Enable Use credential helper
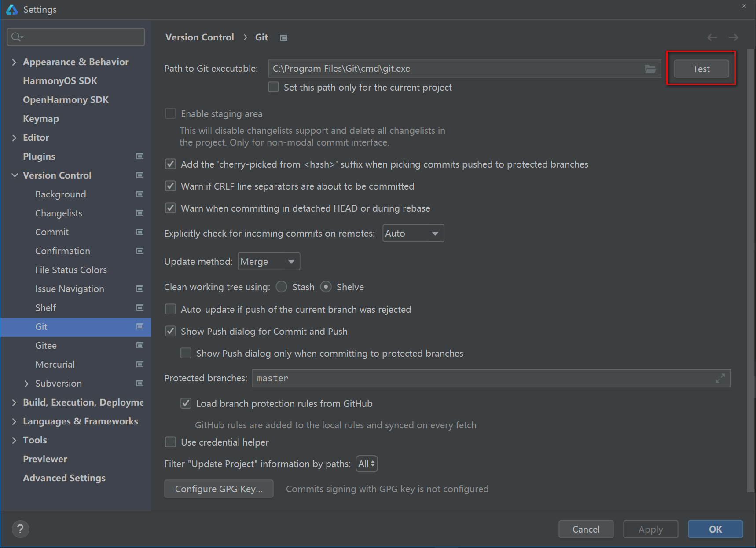This screenshot has width=756, height=548. (x=170, y=442)
